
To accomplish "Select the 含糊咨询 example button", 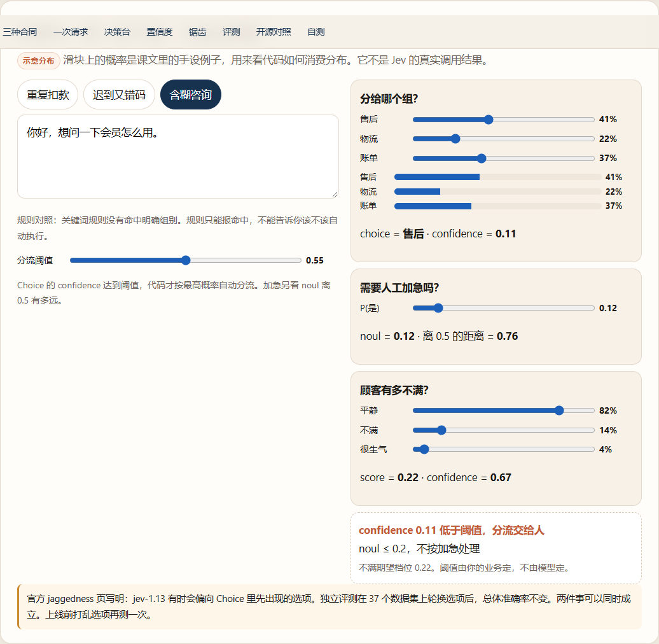I will pos(190,95).
